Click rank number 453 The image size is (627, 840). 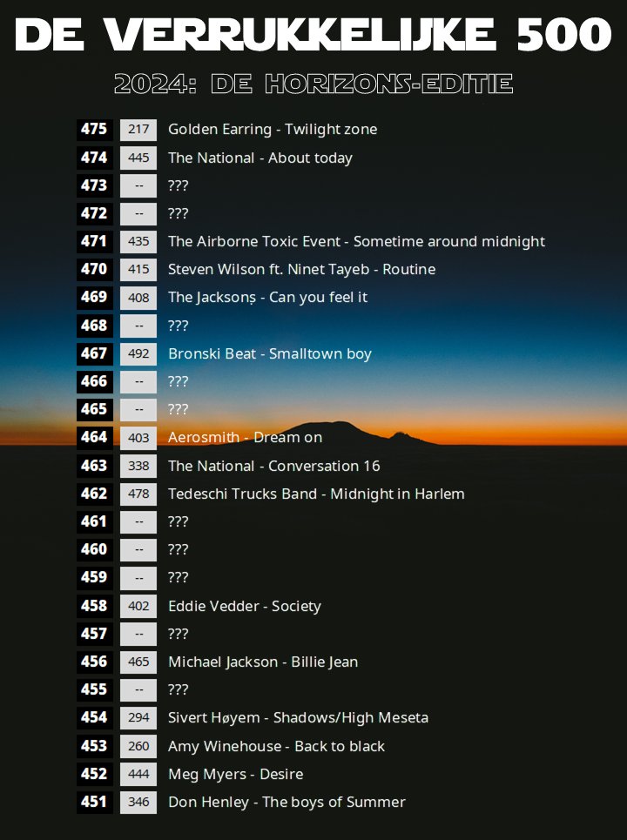click(x=94, y=746)
